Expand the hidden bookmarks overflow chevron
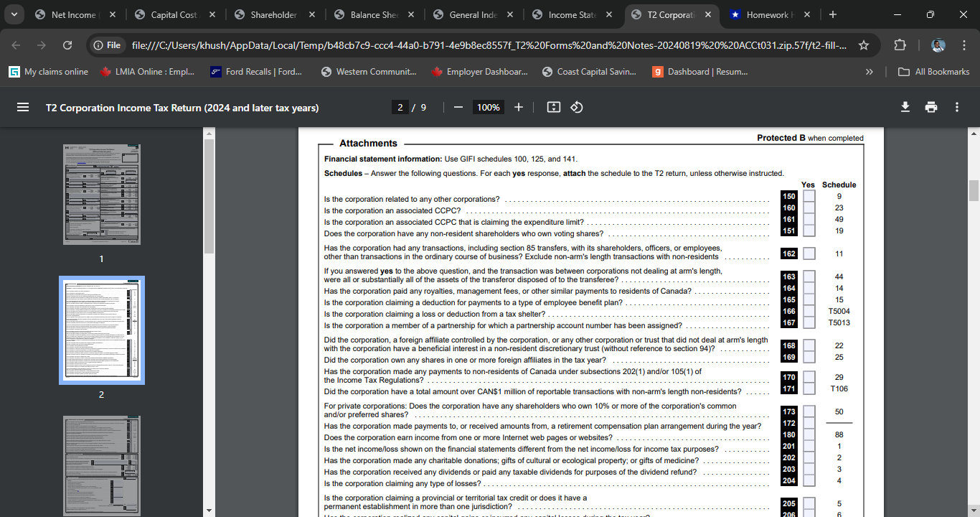Screen dimensions: 980x517 [870, 72]
